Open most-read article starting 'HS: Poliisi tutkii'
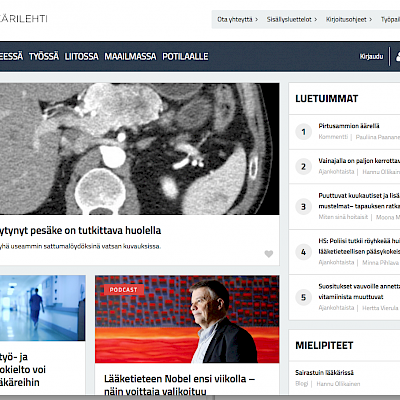The image size is (400, 400). [x=359, y=246]
